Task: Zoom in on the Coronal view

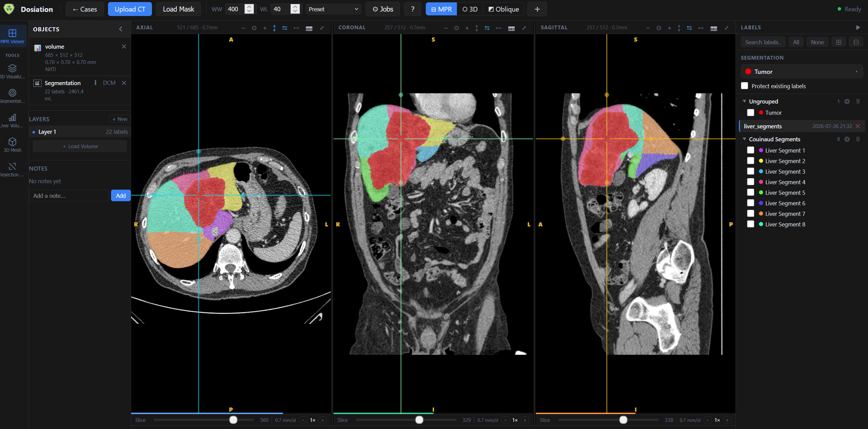Action: 467,28
